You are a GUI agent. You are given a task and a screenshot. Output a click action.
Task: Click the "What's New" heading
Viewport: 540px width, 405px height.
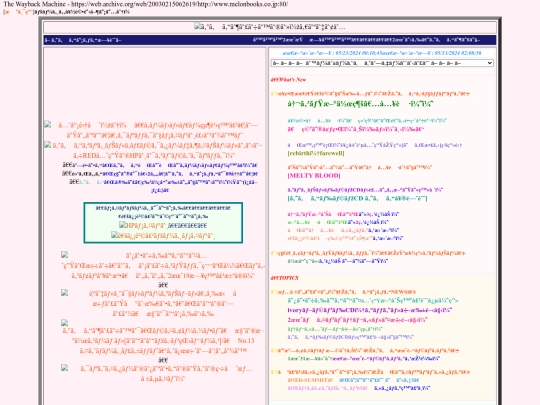pyautogui.click(x=288, y=80)
